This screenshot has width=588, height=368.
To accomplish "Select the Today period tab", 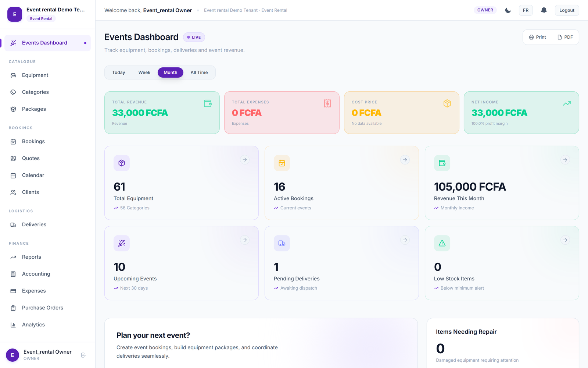I will point(119,72).
